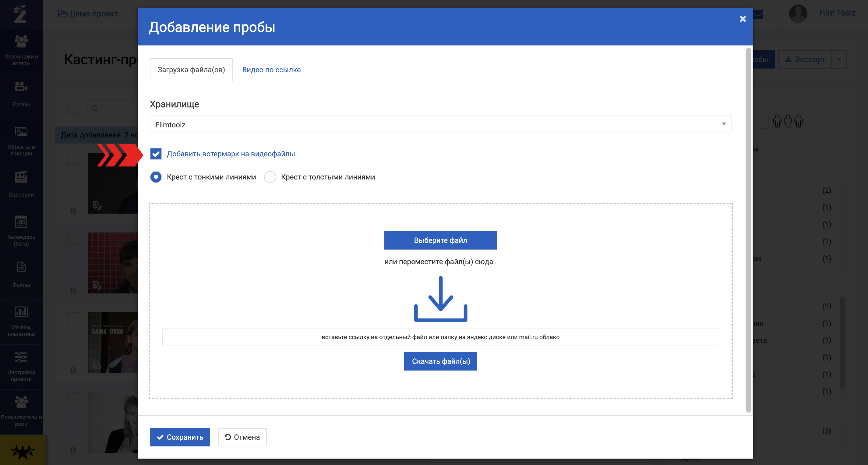The width and height of the screenshot is (868, 465).
Task: Click the dialog vertical scrollbar
Action: (x=748, y=230)
